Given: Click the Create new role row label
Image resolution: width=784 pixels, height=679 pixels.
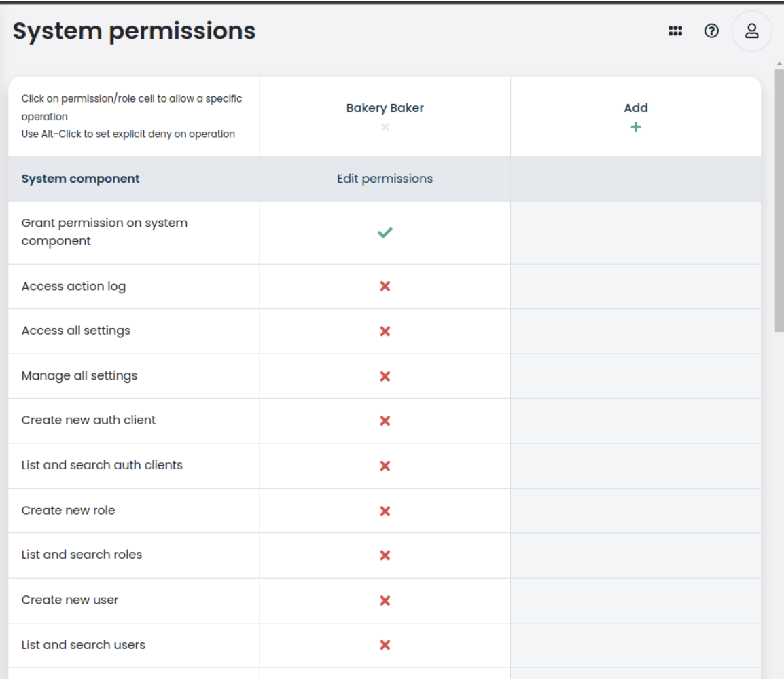Looking at the screenshot, I should [x=69, y=510].
